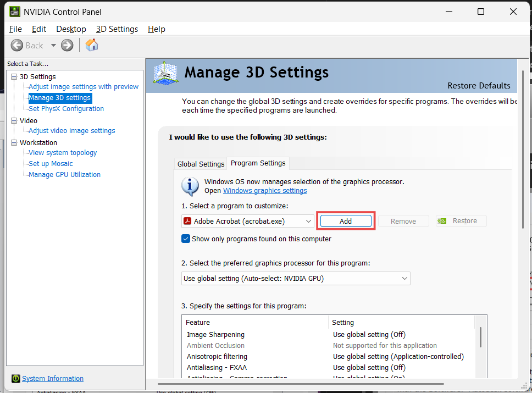Screen dimensions: 532x393
Task: Select Manage GPU Utilization
Action: (x=64, y=174)
